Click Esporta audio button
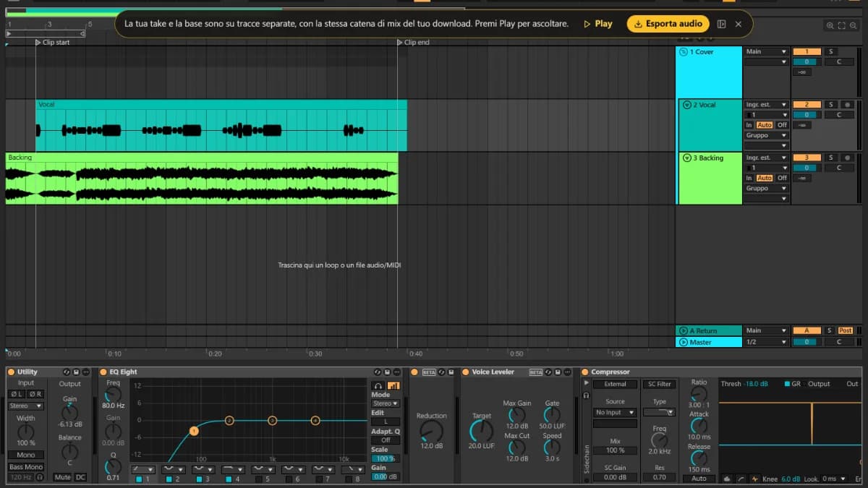This screenshot has height=488, width=868. (x=668, y=24)
